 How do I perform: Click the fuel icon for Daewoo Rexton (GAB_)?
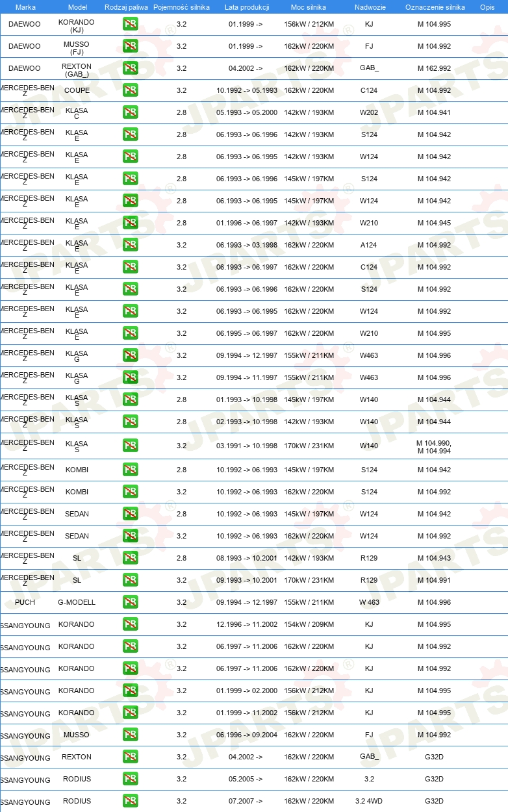pos(130,69)
